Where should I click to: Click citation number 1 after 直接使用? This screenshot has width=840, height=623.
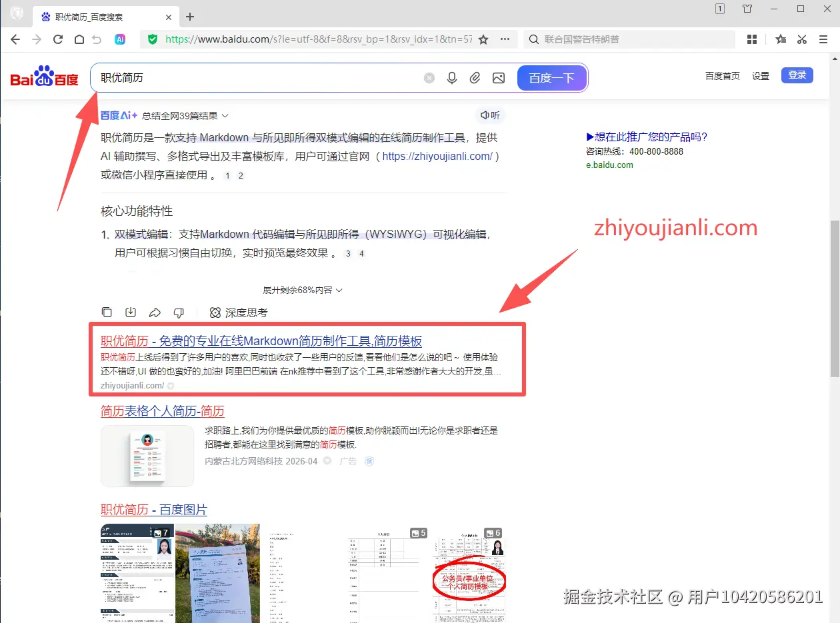point(227,176)
